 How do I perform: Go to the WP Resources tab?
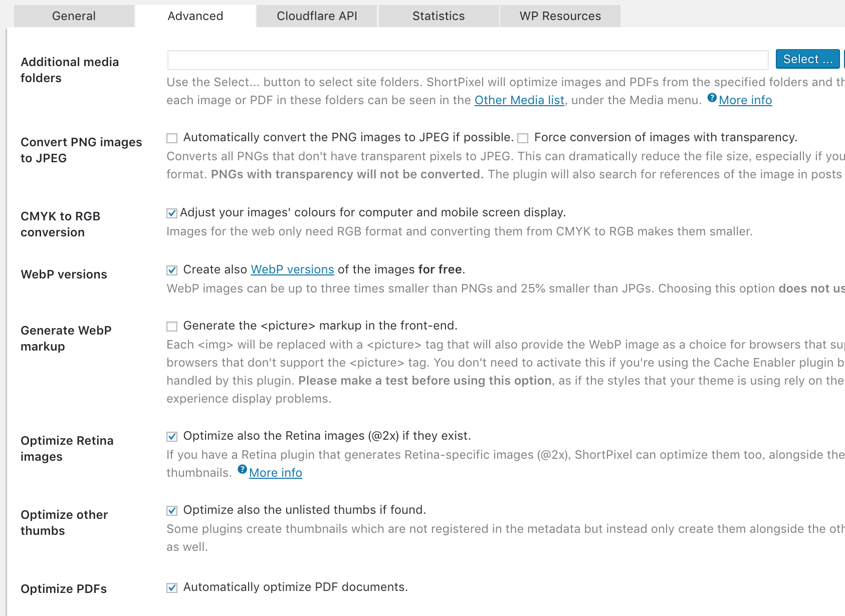(x=560, y=16)
